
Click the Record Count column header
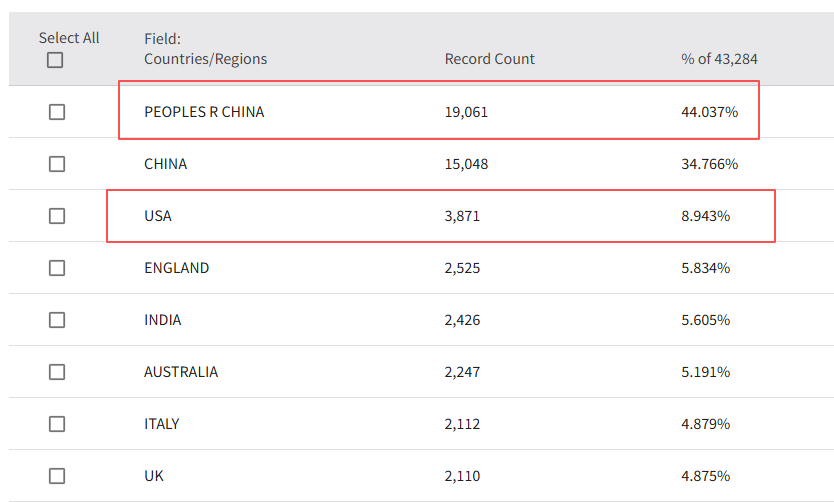(489, 59)
